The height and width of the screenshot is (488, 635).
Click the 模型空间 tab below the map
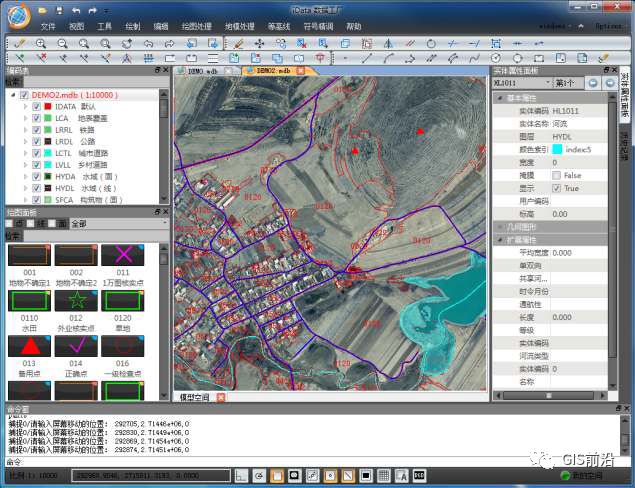click(195, 397)
